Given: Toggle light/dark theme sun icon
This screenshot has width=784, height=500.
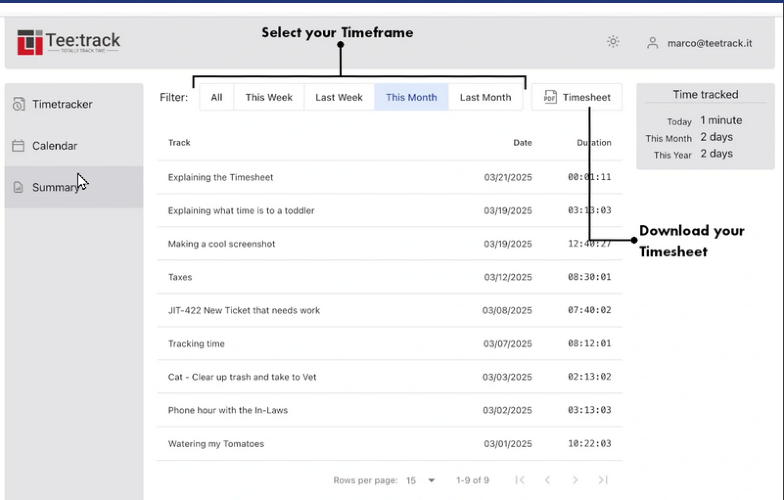Looking at the screenshot, I should [x=613, y=42].
